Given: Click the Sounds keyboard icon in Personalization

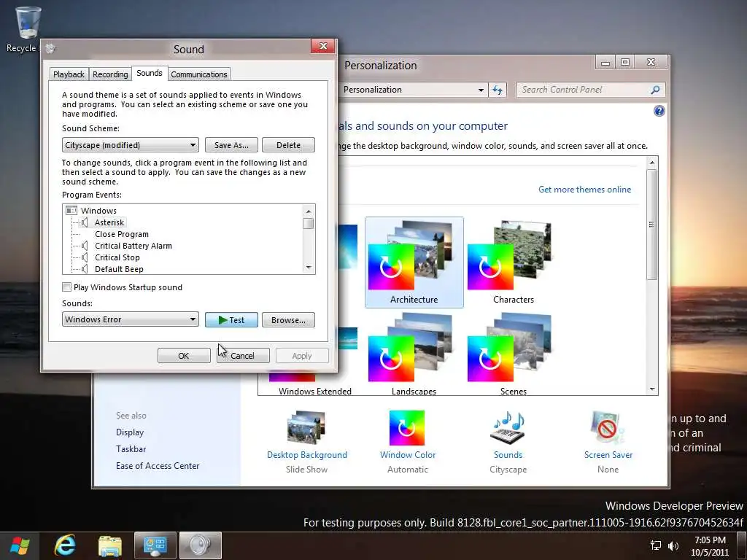Looking at the screenshot, I should pos(508,428).
